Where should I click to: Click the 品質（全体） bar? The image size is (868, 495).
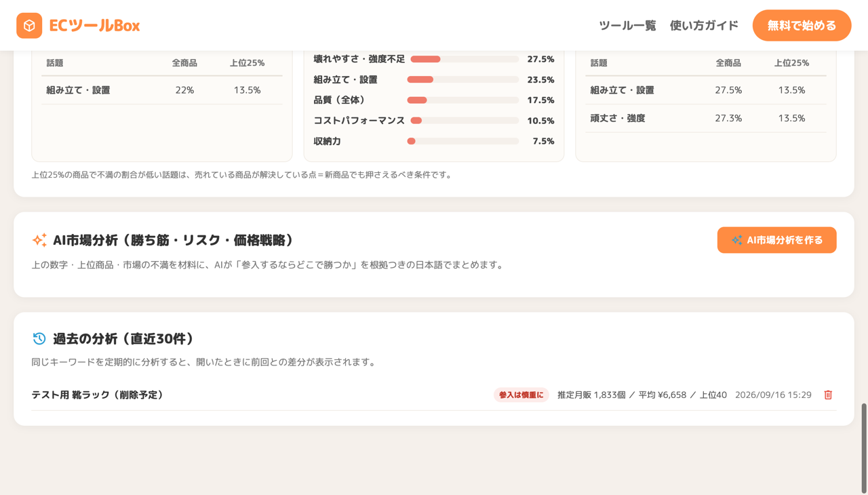462,100
